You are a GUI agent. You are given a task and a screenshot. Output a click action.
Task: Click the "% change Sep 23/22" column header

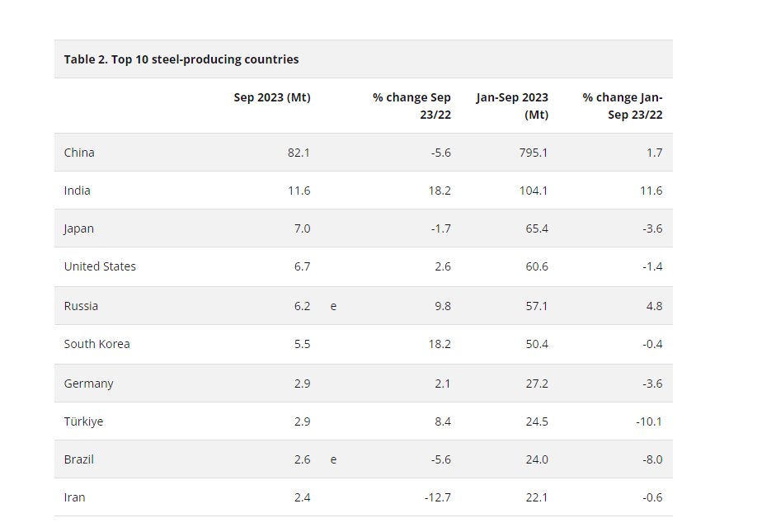pos(412,106)
